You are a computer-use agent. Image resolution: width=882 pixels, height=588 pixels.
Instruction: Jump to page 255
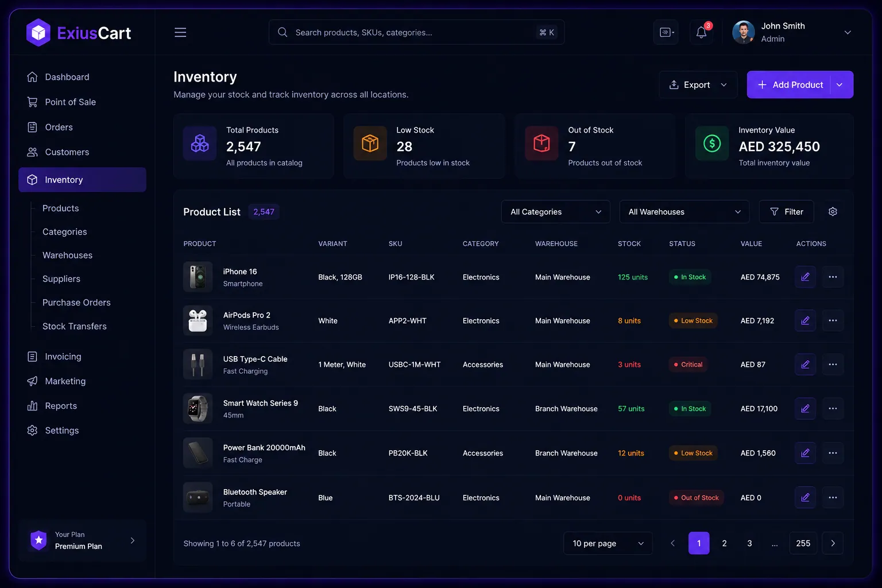[803, 543]
